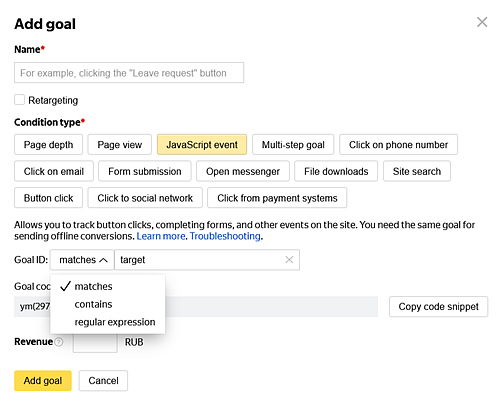Choose Multi-step goal condition type
The width and height of the screenshot is (500, 403).
293,145
